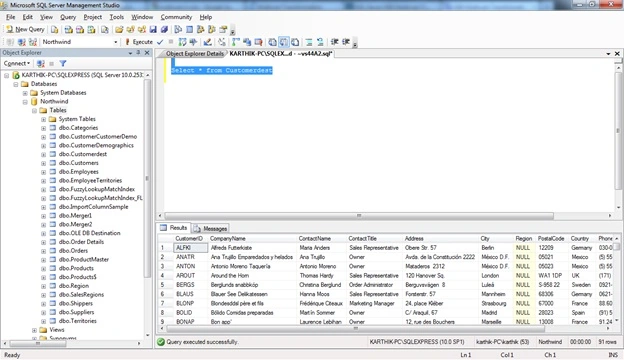Click the Save All icon
624x360 pixels.
[164, 29]
